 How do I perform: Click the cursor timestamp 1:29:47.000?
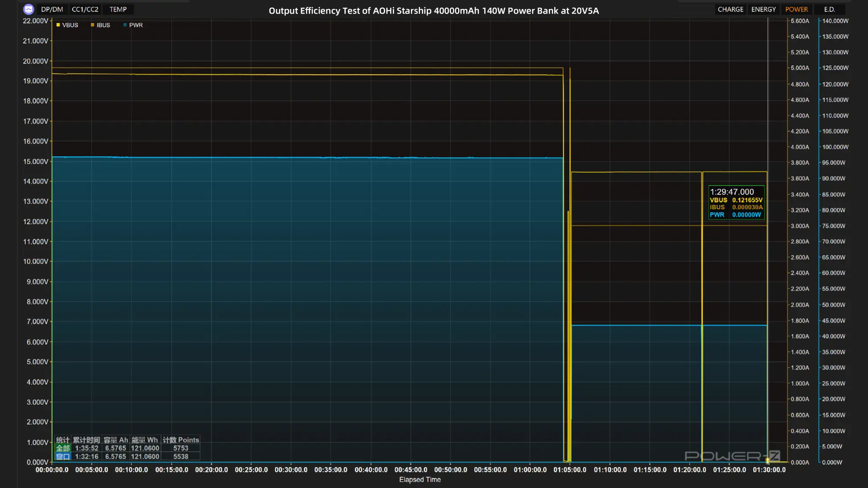pyautogui.click(x=732, y=192)
